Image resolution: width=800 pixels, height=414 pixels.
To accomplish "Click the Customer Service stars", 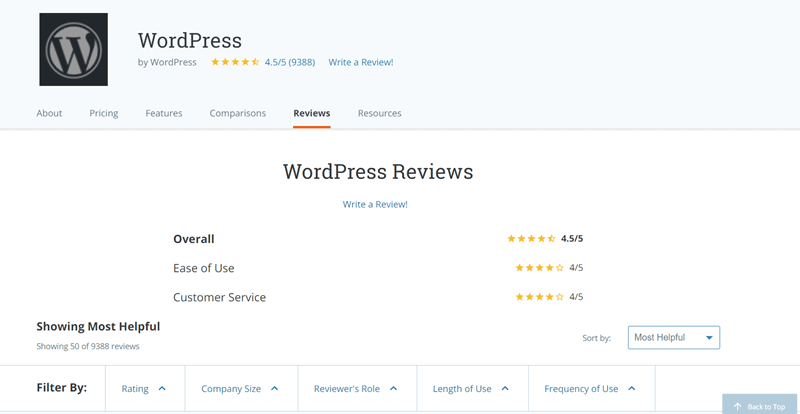I will [x=539, y=297].
